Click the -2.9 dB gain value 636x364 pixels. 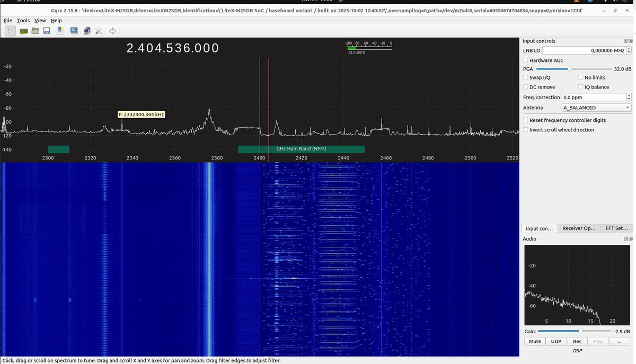pos(622,331)
